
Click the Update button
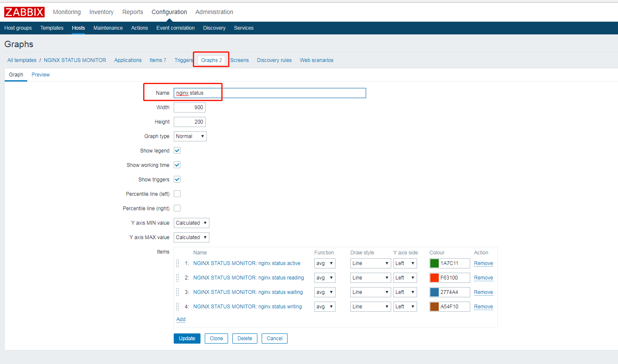tap(187, 339)
